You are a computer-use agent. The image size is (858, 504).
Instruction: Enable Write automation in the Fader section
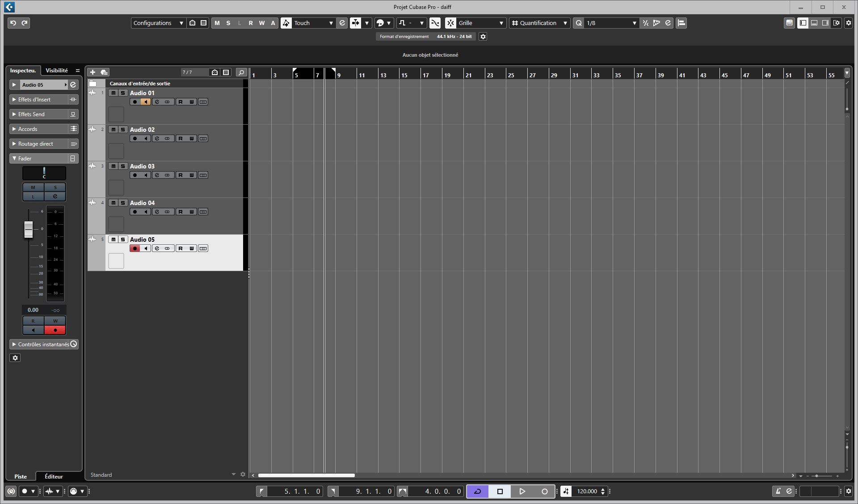[x=55, y=320]
